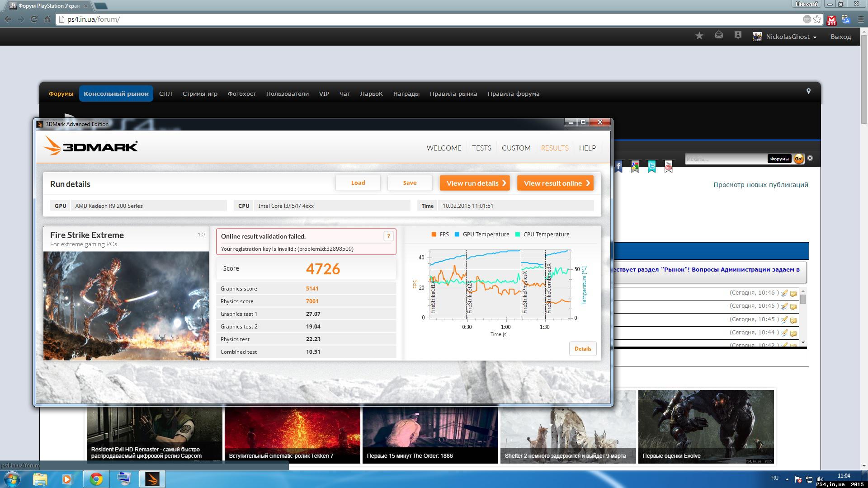The height and width of the screenshot is (488, 868).
Task: Click the Google ribbon icon on the forum
Action: tap(635, 167)
